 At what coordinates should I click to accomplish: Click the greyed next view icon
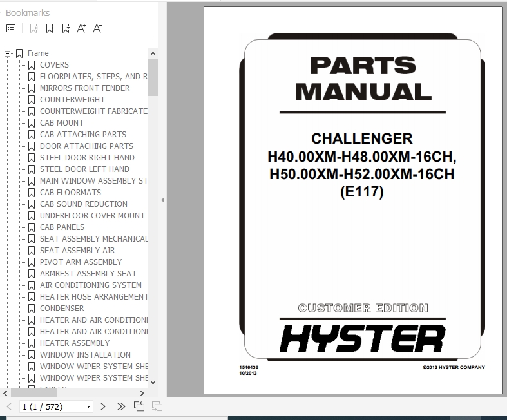(x=157, y=406)
